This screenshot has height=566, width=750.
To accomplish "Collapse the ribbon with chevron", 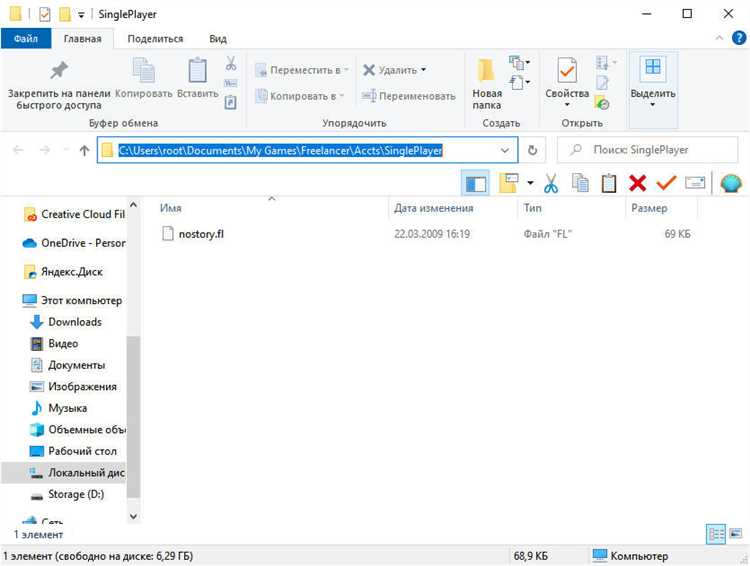I will tap(719, 38).
